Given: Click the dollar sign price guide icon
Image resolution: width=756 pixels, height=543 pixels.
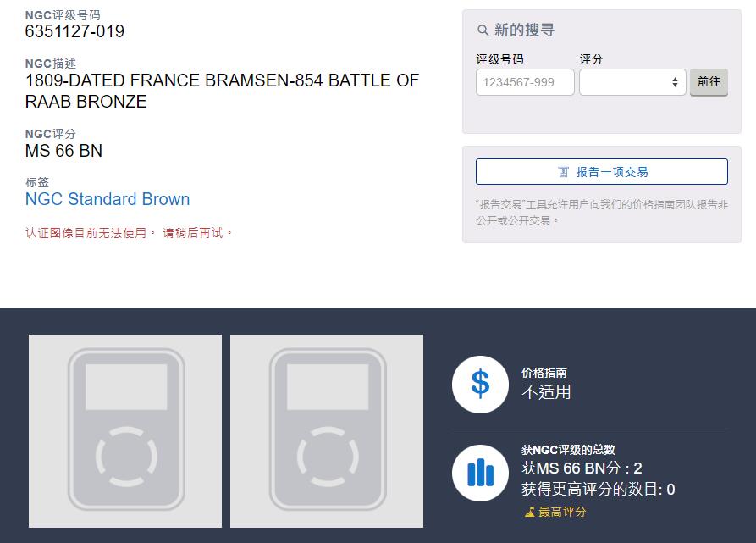Looking at the screenshot, I should 480,384.
